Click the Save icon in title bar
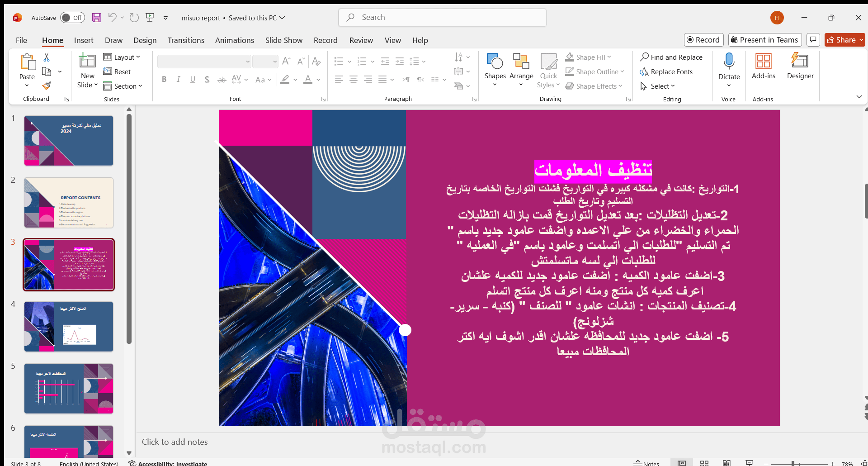The height and width of the screenshot is (466, 868). point(96,18)
